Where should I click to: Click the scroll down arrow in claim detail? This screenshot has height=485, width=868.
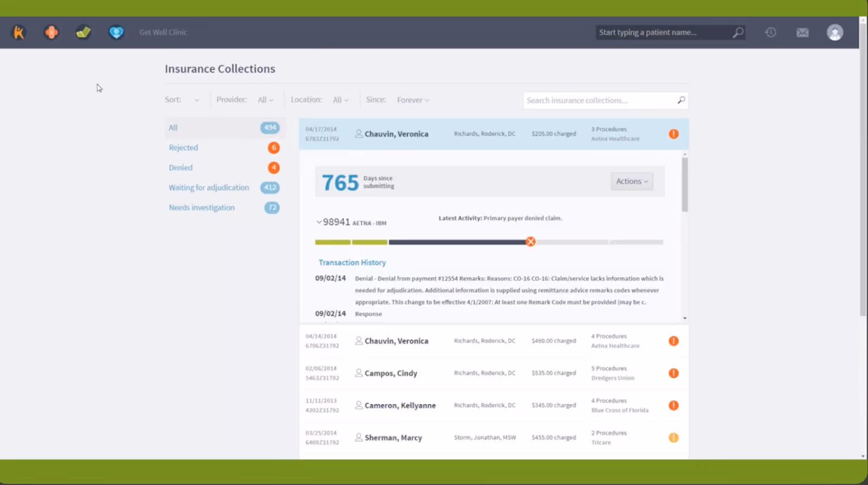685,318
